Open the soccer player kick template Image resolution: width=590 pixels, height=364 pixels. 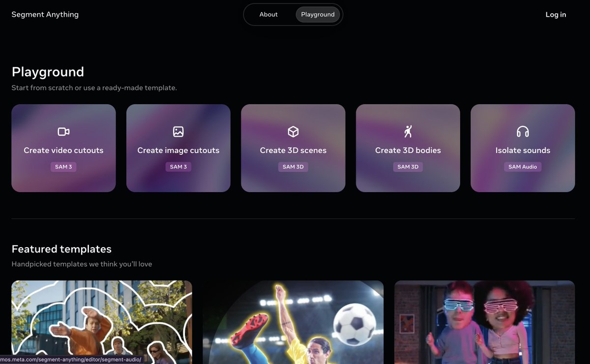click(x=293, y=322)
